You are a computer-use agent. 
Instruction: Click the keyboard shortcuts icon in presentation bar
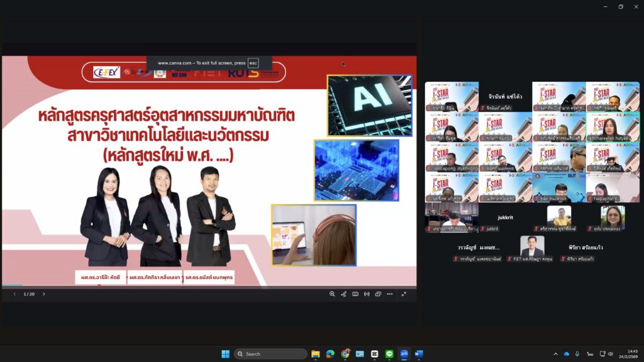355,294
